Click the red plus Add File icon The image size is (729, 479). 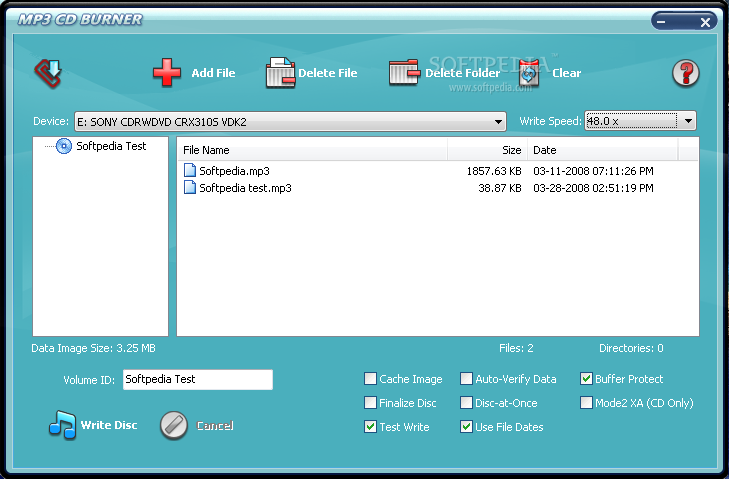coord(167,72)
